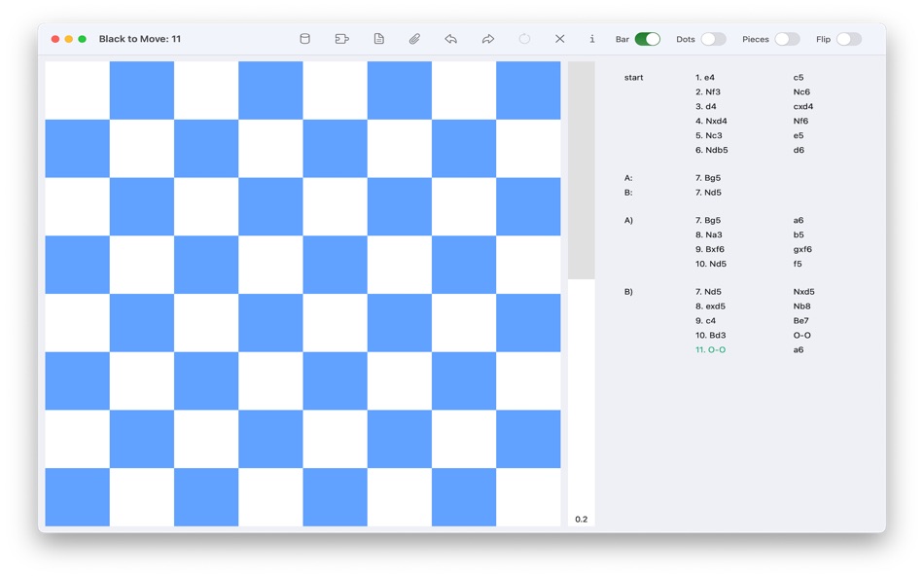The height and width of the screenshot is (578, 924).
Task: Undo the last move with the back arrow
Action: [450, 38]
